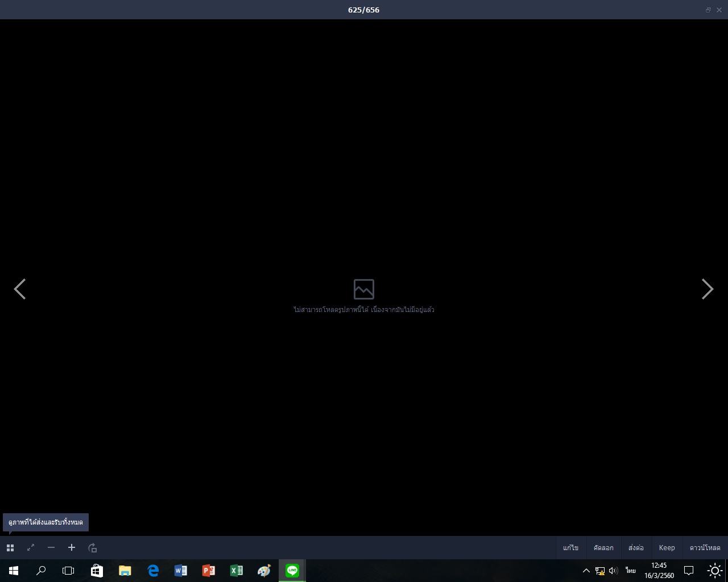Click the ส่งต่อ (forward) button
Image resolution: width=728 pixels, height=582 pixels.
(636, 548)
